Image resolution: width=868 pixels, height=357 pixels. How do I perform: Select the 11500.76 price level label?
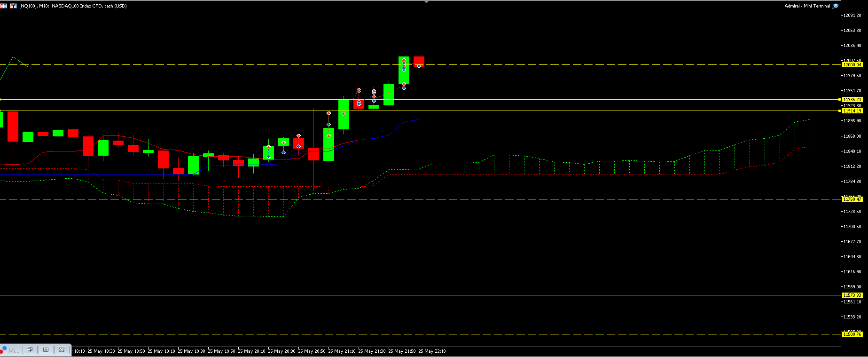click(852, 334)
